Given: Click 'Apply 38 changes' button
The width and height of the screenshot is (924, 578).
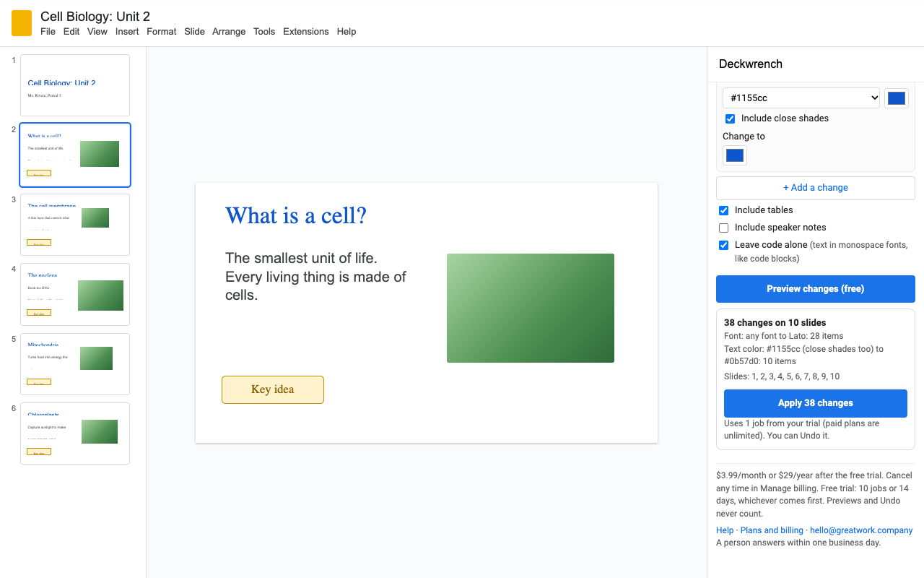Looking at the screenshot, I should pos(816,403).
